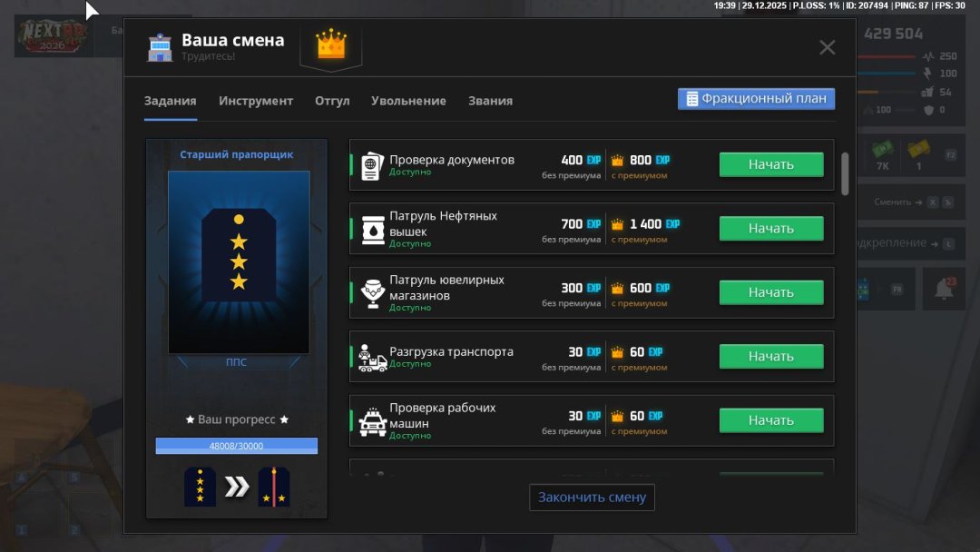This screenshot has width=980, height=552.
Task: End shift with Закончить смену button
Action: pyautogui.click(x=592, y=497)
